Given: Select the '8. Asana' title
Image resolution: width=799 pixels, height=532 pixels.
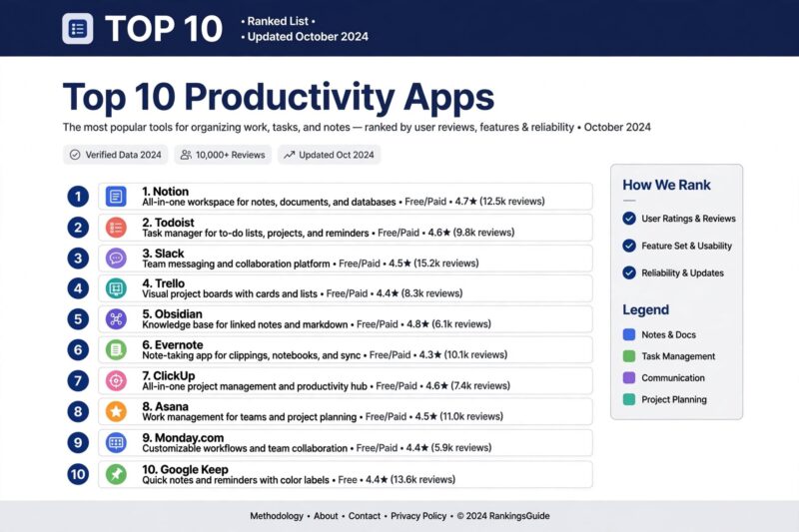Looking at the screenshot, I should 165,407.
